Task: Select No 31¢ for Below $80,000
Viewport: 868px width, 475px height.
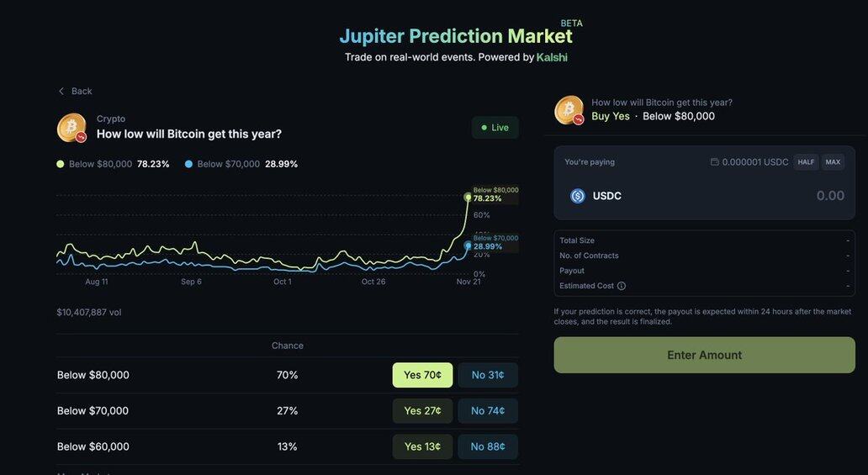Action: (x=488, y=375)
